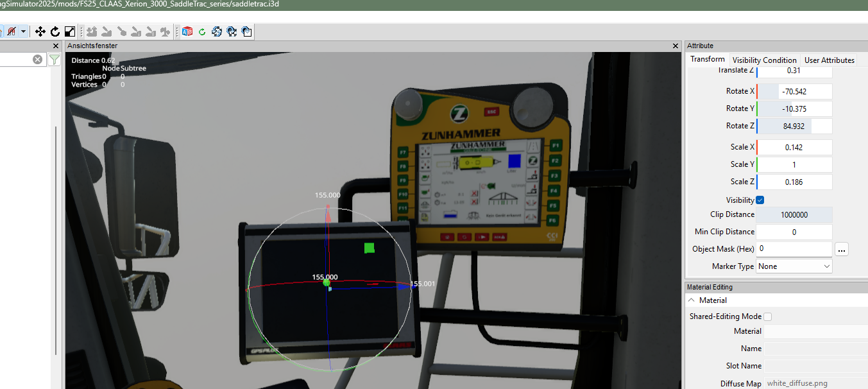868x389 pixels.
Task: Click the Scale Z value field
Action: [x=794, y=182]
